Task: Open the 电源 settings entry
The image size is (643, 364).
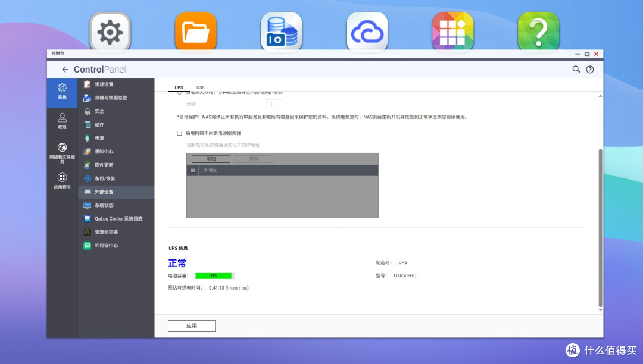Action: point(116,138)
